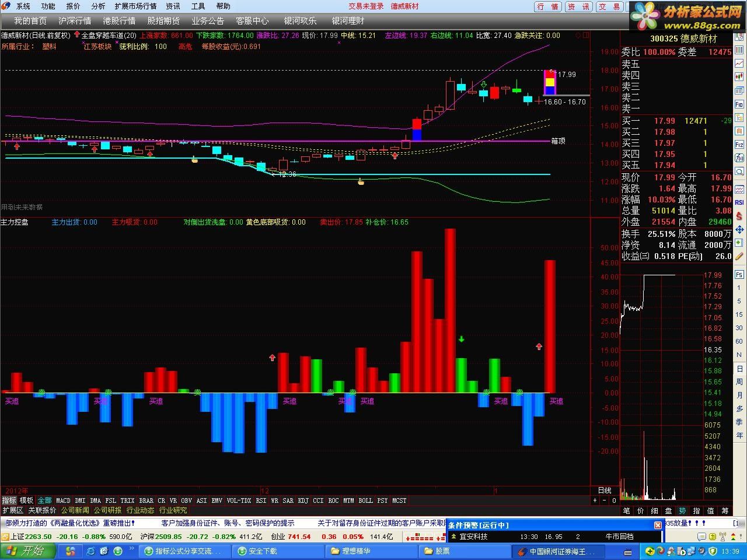Viewport: 747px width, 560px height.
Task: Switch to the 筹 chip distribution tab
Action: (725, 510)
